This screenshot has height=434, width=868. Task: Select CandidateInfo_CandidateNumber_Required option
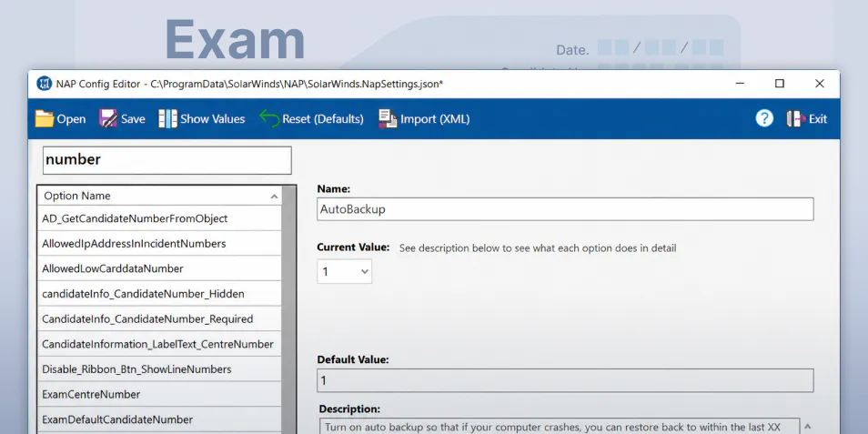[159, 318]
